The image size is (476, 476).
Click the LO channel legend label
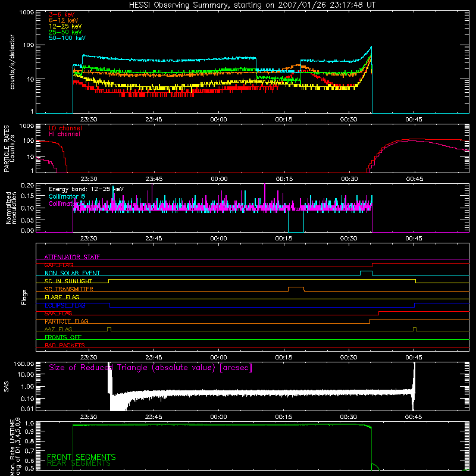pos(65,128)
